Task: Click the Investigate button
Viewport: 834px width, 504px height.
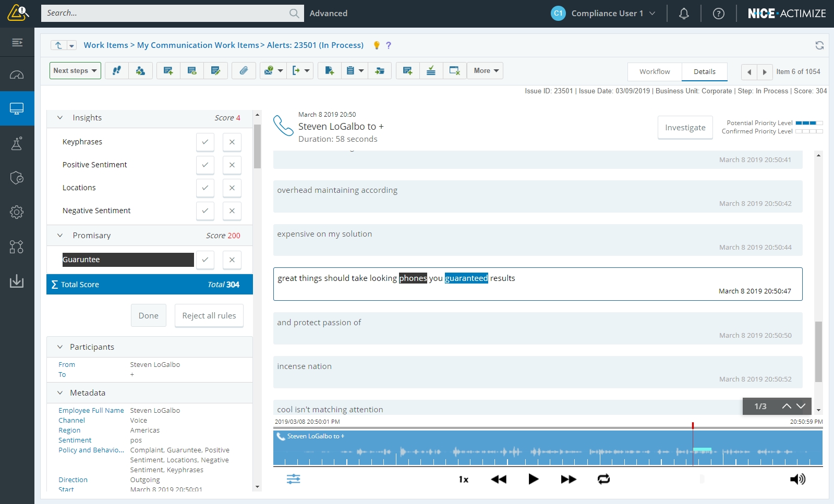Action: coord(685,128)
